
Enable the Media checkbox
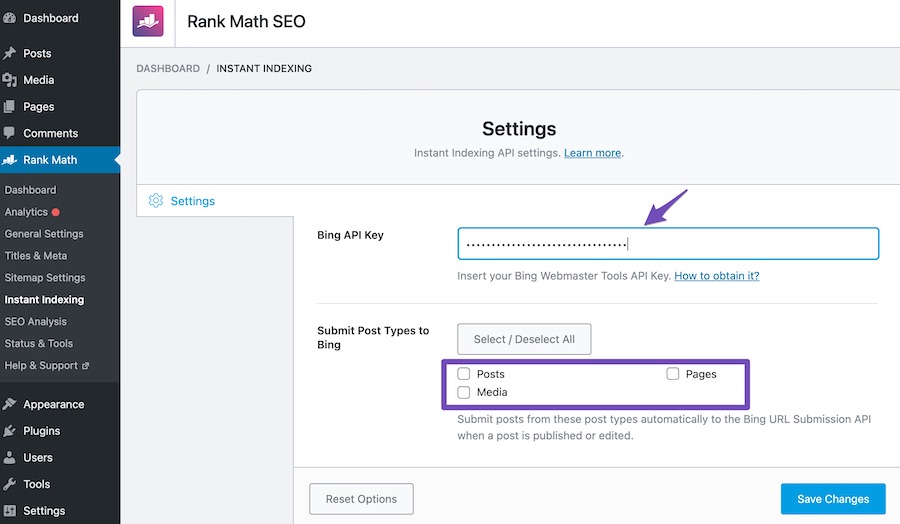pos(464,392)
